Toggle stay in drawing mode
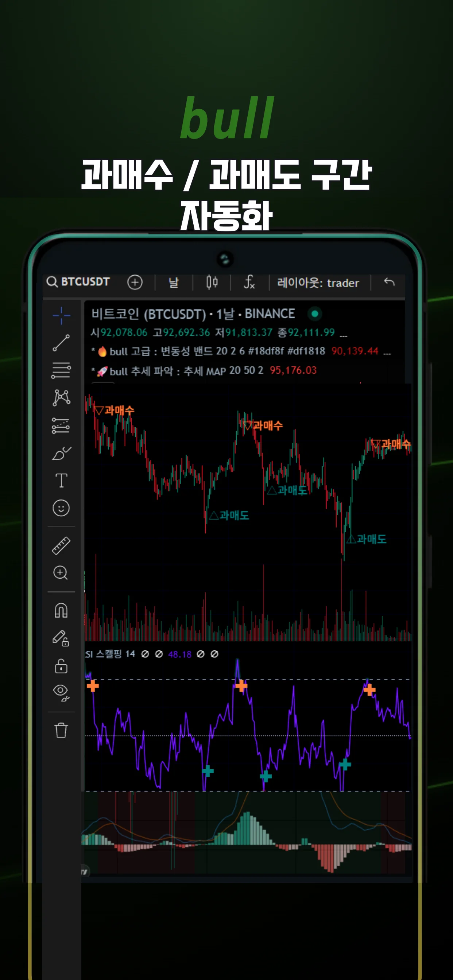453x980 pixels. (x=61, y=638)
